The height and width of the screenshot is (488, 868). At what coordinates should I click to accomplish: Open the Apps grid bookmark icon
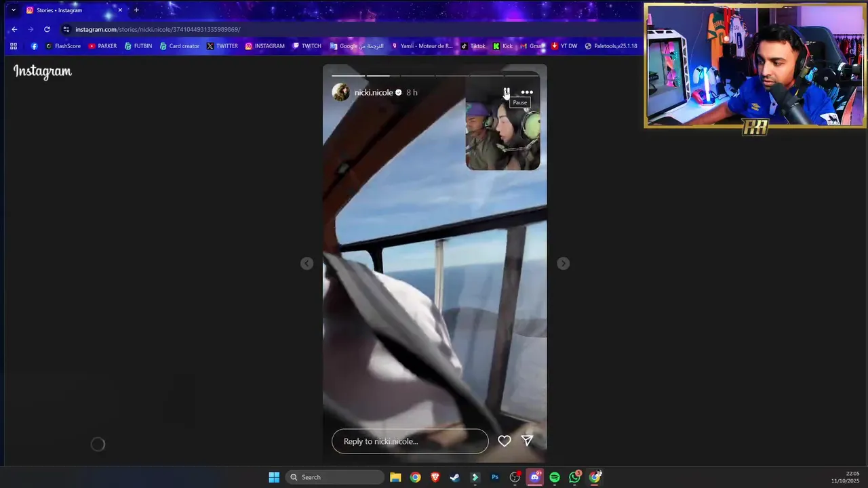[x=13, y=46]
